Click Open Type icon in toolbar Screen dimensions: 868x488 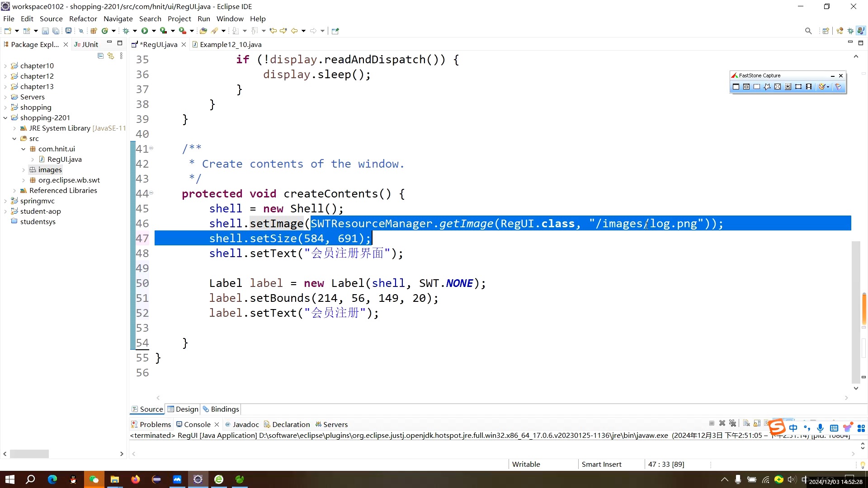pos(203,31)
